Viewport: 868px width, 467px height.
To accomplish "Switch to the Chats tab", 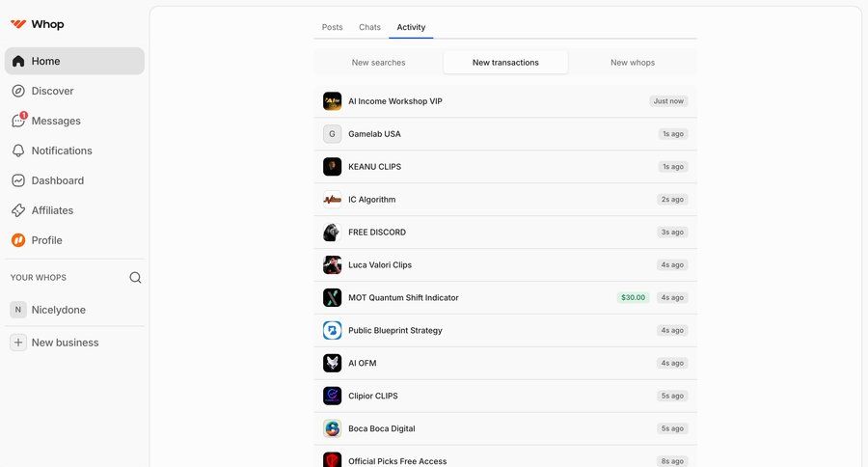I will [x=369, y=27].
